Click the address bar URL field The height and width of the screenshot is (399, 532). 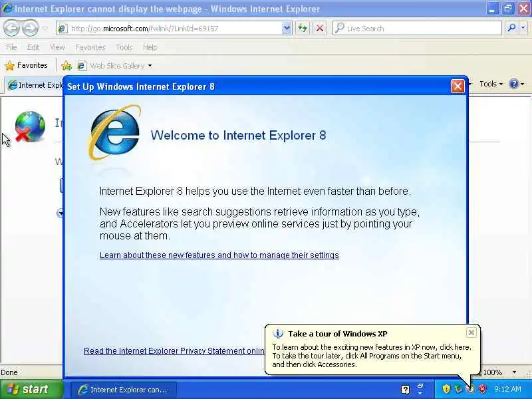[x=175, y=29]
